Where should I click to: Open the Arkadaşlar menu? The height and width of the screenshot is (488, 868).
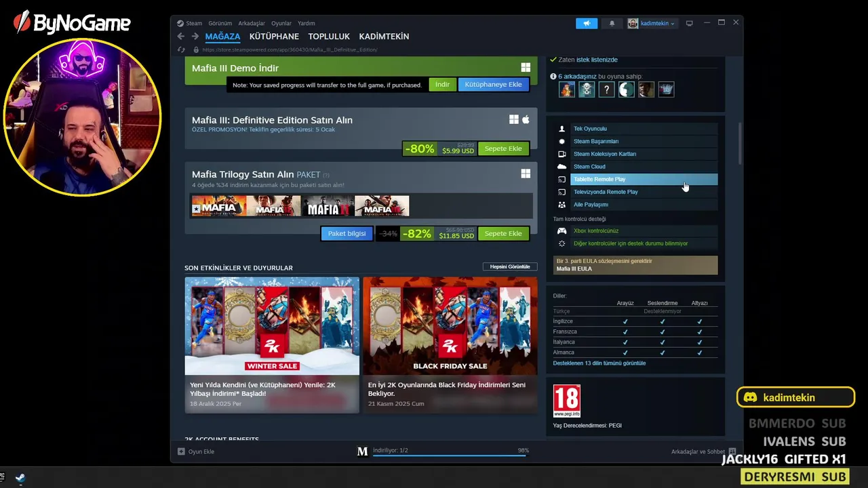(252, 23)
